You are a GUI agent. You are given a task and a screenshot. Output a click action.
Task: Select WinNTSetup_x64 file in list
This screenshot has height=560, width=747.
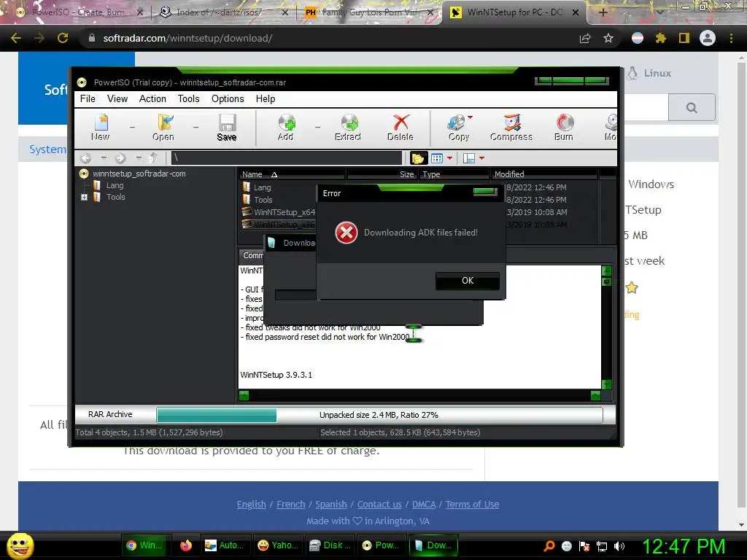pos(284,212)
